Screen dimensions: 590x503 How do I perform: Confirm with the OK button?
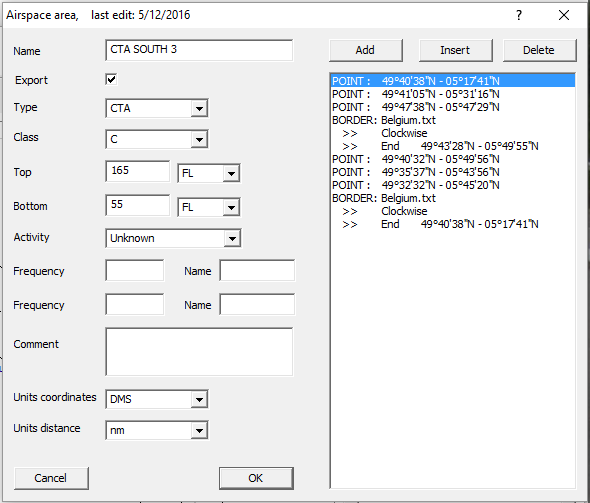pyautogui.click(x=256, y=478)
